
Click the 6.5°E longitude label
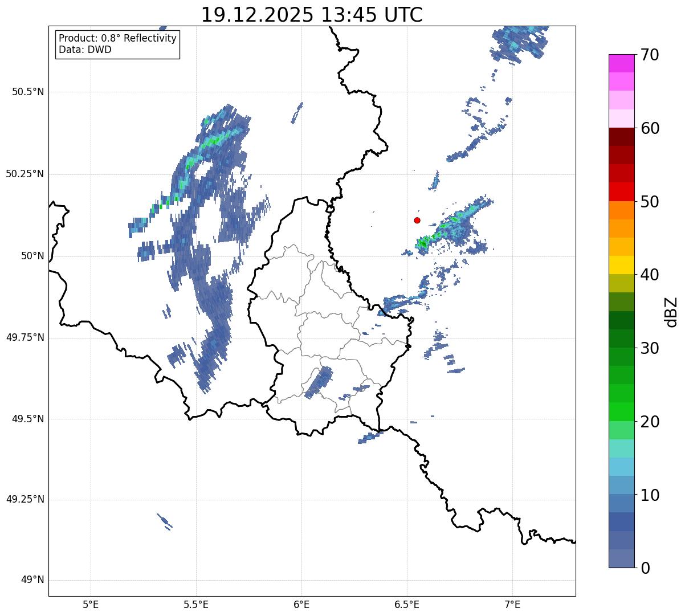click(x=407, y=604)
